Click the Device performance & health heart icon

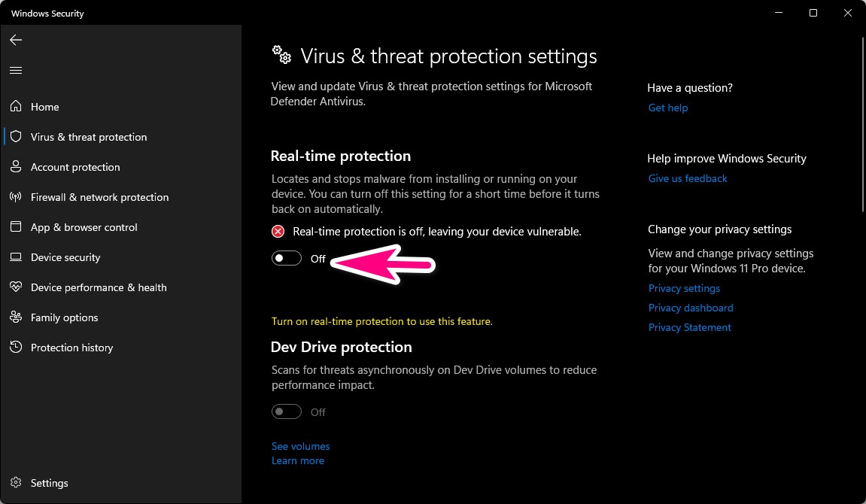pos(16,287)
